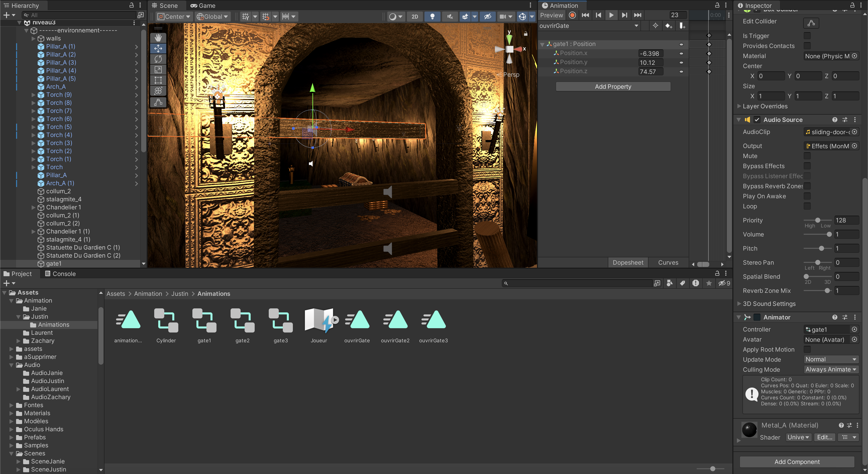This screenshot has width=868, height=474.
Task: Select the Rotate tool in scene toolbar
Action: (158, 59)
